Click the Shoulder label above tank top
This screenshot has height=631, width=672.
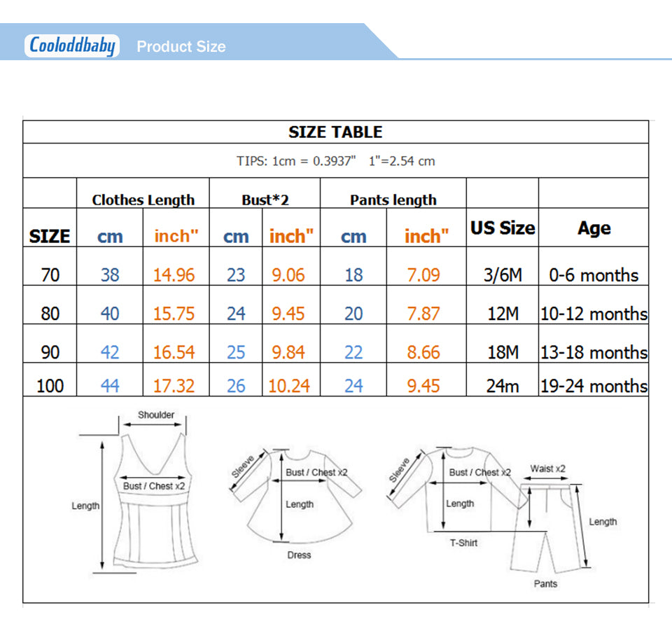(156, 415)
